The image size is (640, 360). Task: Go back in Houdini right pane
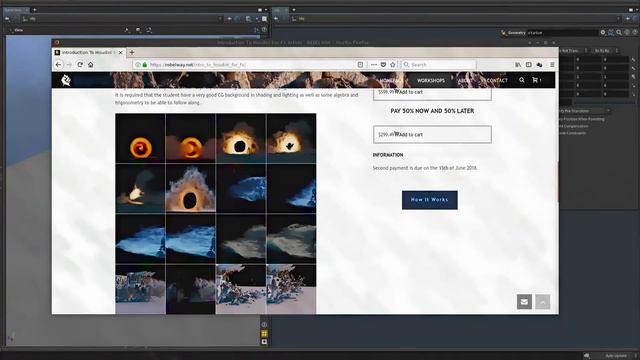point(276,18)
